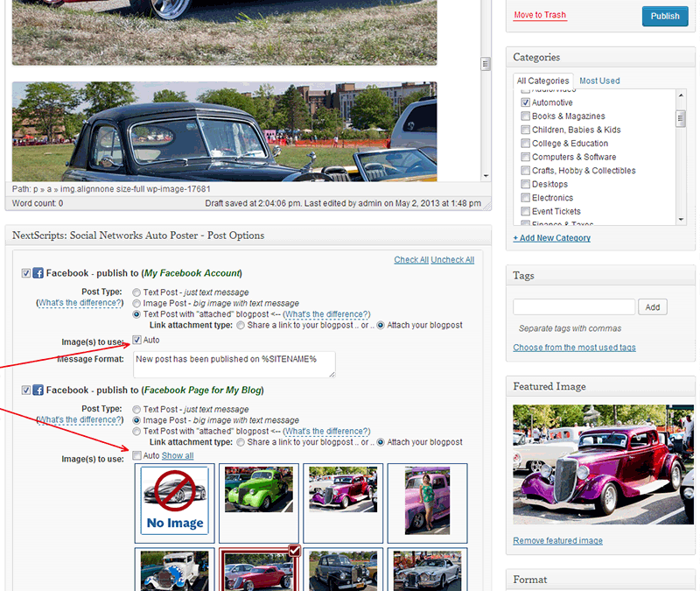
Task: Open What's the difference under My Facebook Account Post Type
Action: (x=80, y=303)
